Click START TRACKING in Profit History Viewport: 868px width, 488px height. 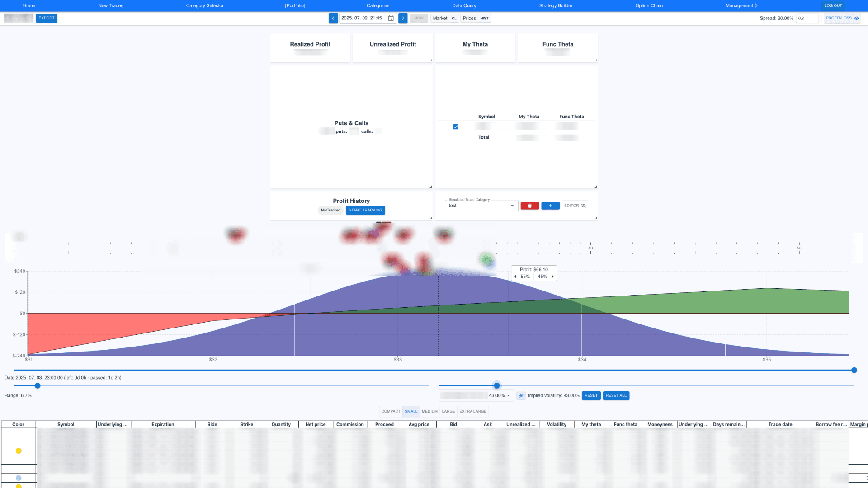(365, 210)
